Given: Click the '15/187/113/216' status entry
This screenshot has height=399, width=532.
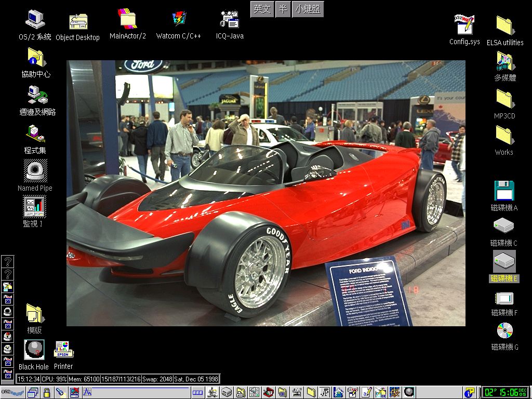Looking at the screenshot, I should 121,379.
